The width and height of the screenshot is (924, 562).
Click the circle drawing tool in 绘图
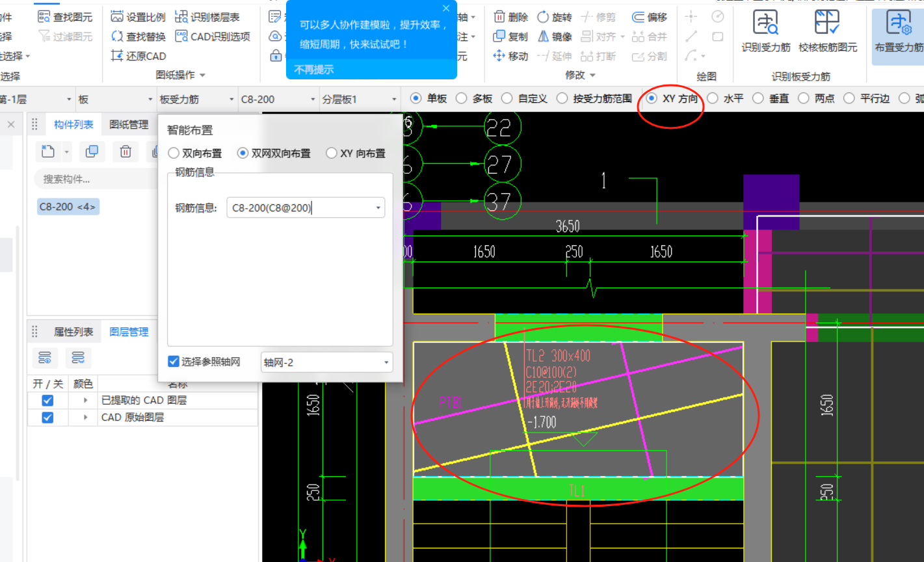coord(718,17)
